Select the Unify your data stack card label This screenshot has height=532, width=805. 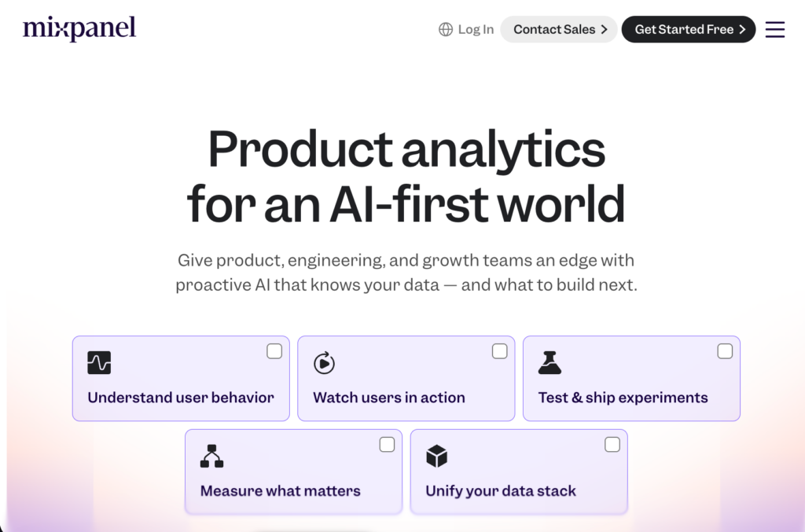click(x=501, y=491)
